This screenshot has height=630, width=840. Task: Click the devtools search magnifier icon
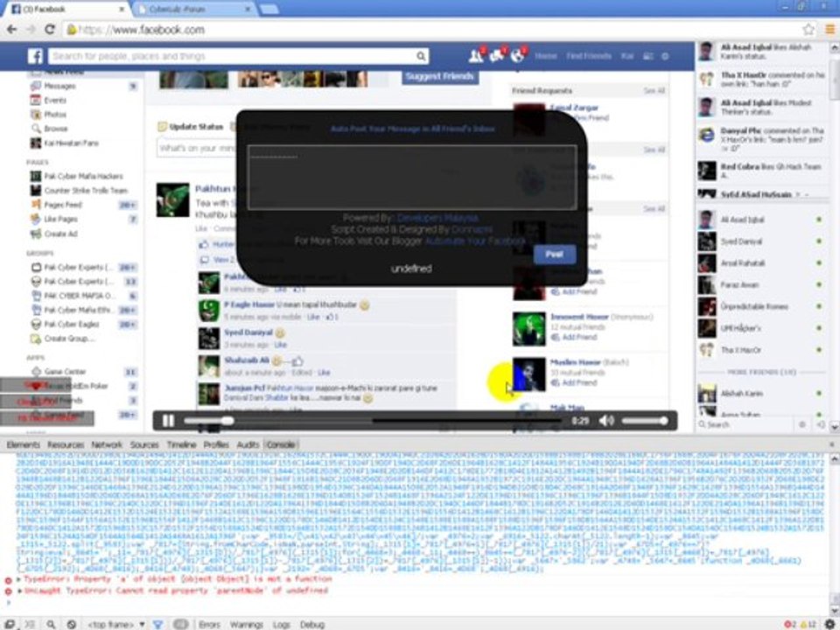(51, 624)
